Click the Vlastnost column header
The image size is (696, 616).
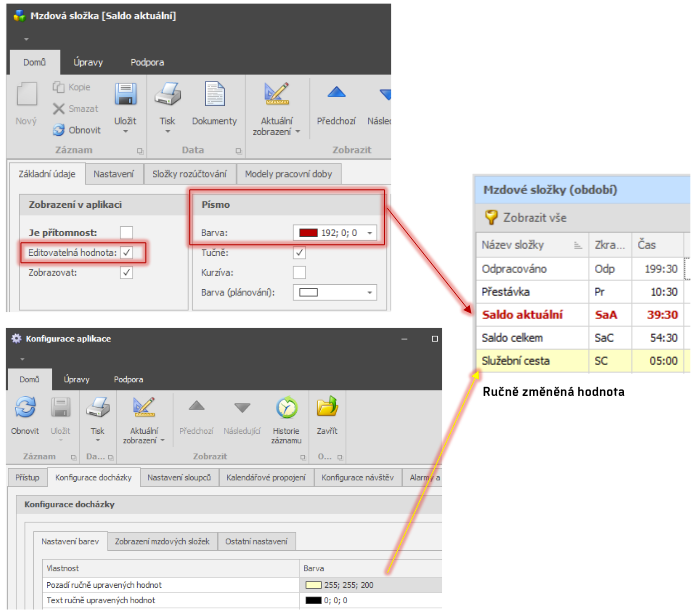(171, 569)
